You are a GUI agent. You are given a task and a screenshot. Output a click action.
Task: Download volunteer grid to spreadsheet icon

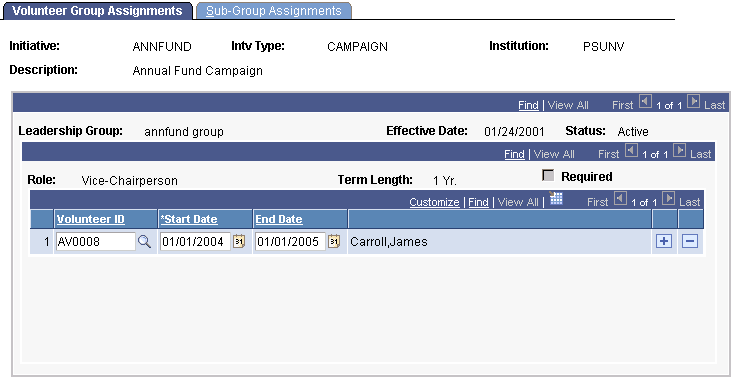tap(555, 199)
